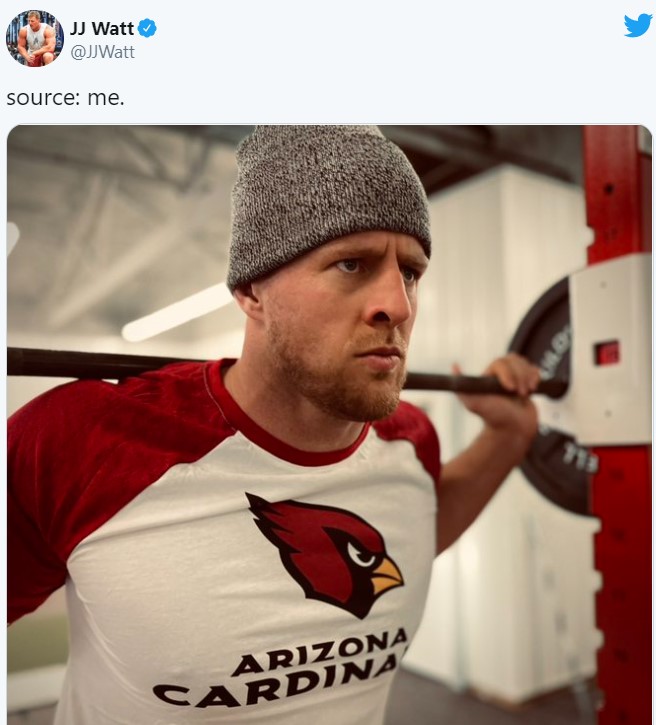Click the red collar of the shirt

289,423
